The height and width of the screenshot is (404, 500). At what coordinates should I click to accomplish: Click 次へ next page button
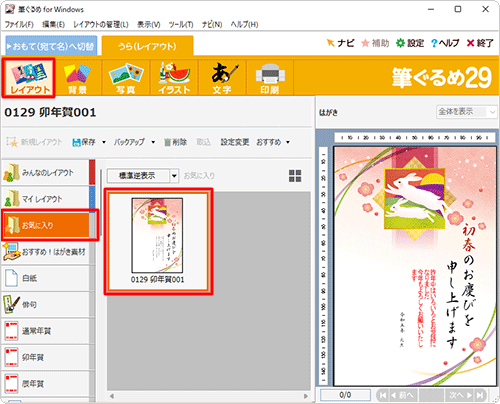459,395
